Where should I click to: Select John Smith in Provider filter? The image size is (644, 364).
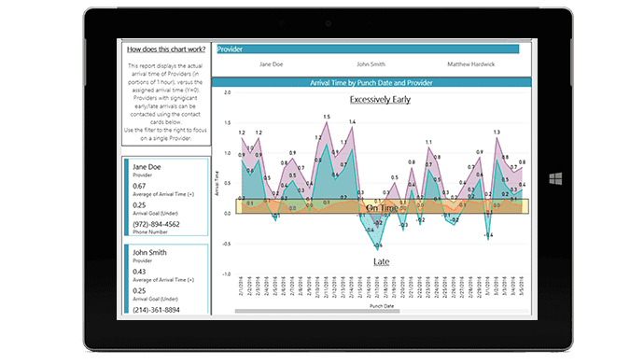tap(371, 64)
